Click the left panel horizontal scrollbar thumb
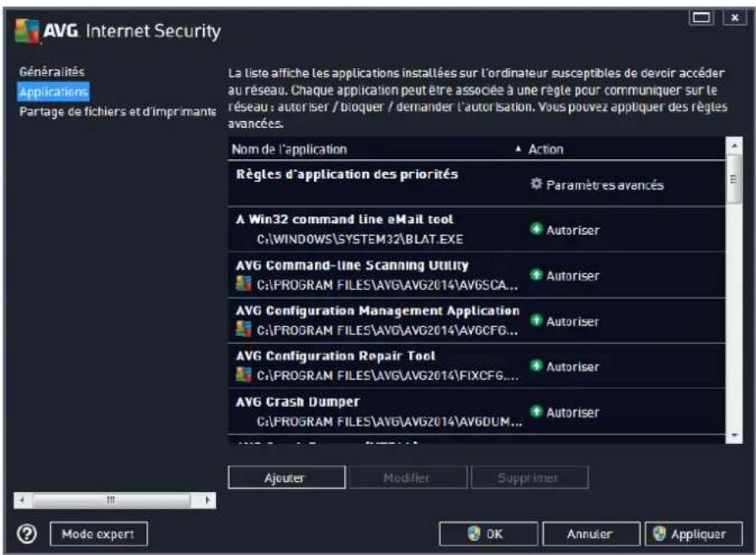This screenshot has height=555, width=756. (x=111, y=500)
